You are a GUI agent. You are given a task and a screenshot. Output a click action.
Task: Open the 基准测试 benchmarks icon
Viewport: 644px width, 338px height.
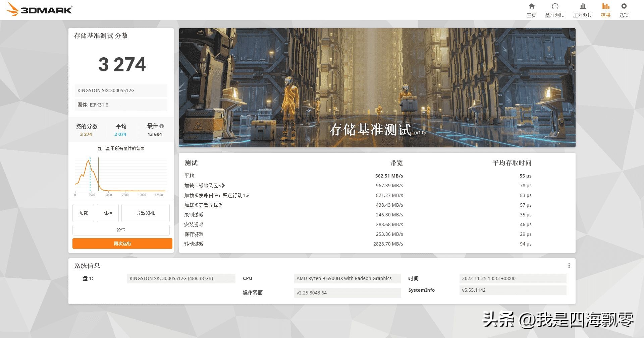coord(555,6)
